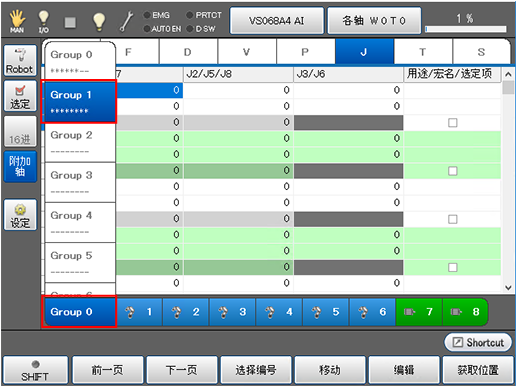
Task: Click the 选择编号 button
Action: (256, 370)
